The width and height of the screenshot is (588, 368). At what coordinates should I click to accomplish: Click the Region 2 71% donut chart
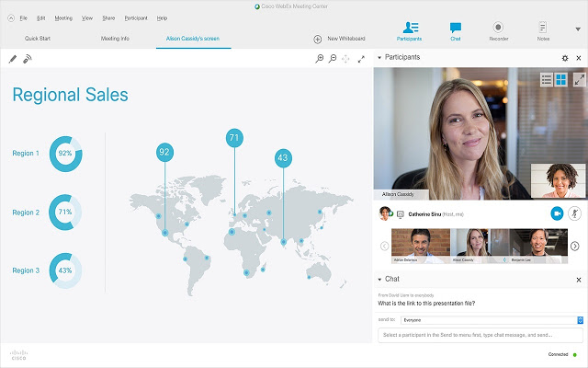65,213
